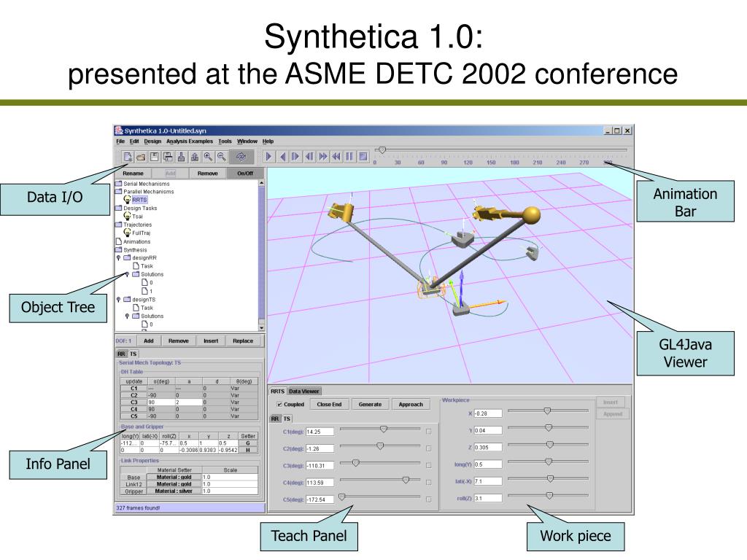Image resolution: width=747 pixels, height=560 pixels.
Task: Click the Print toolbar icon
Action: [168, 157]
